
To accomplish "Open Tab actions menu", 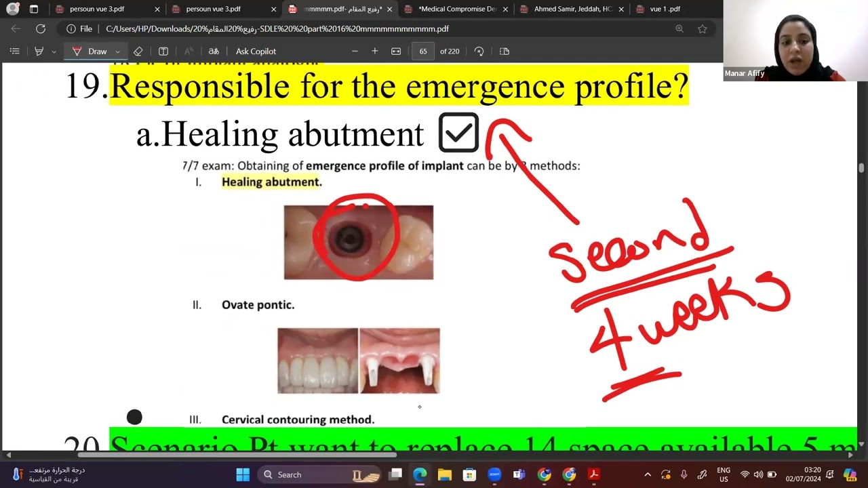I will pos(34,9).
